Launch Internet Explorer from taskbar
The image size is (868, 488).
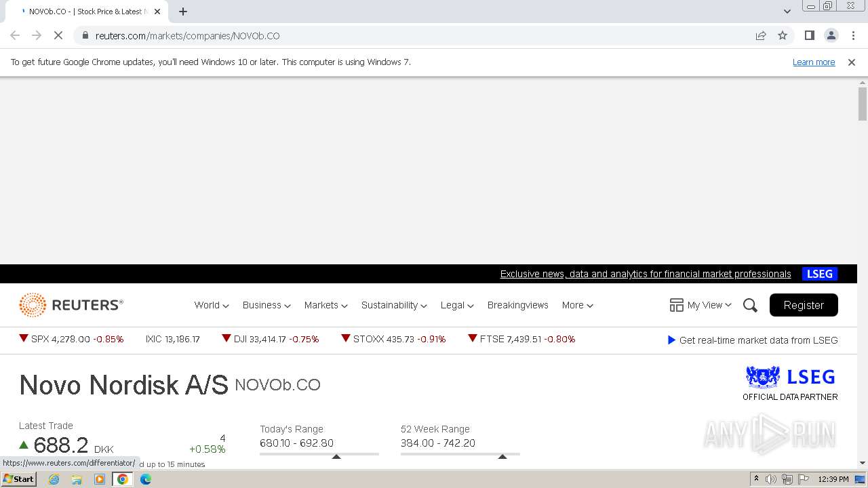pos(54,479)
